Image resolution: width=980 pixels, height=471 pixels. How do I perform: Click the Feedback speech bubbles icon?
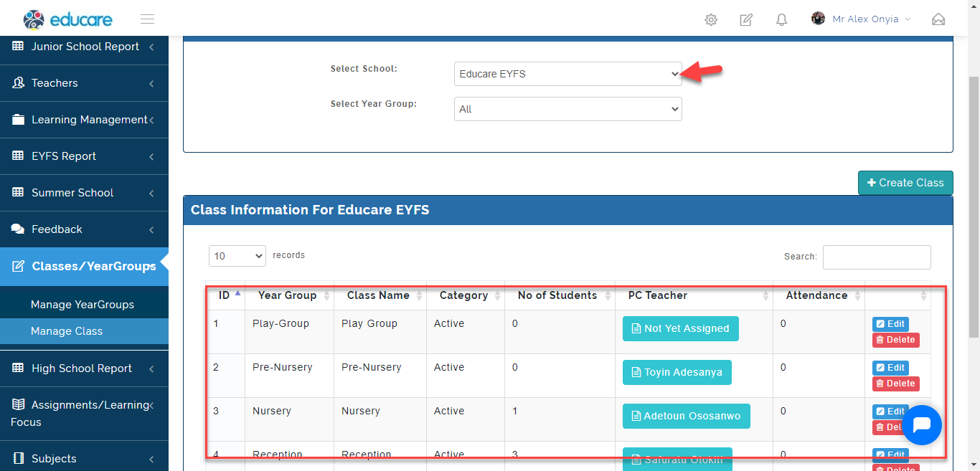[19, 229]
